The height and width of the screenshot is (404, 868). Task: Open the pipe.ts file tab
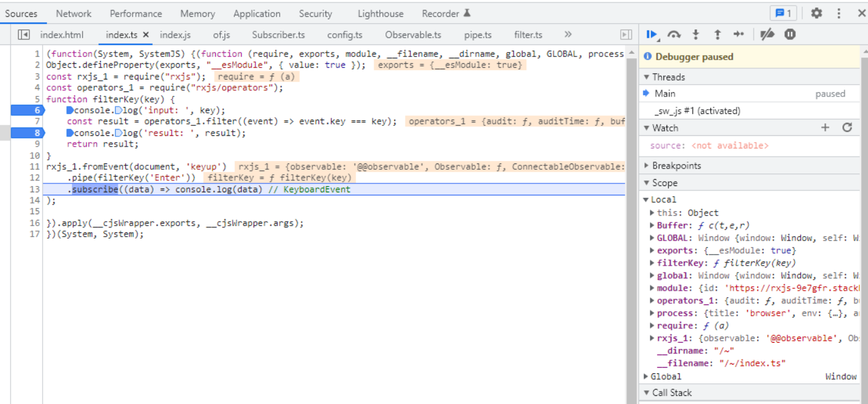pos(478,34)
